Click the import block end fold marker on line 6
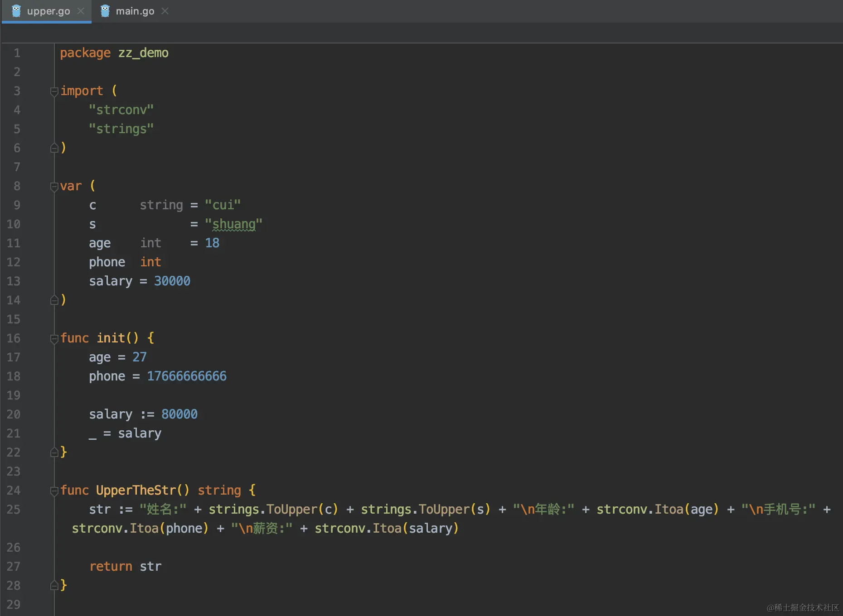Screen dimensions: 843x616 click(54, 148)
